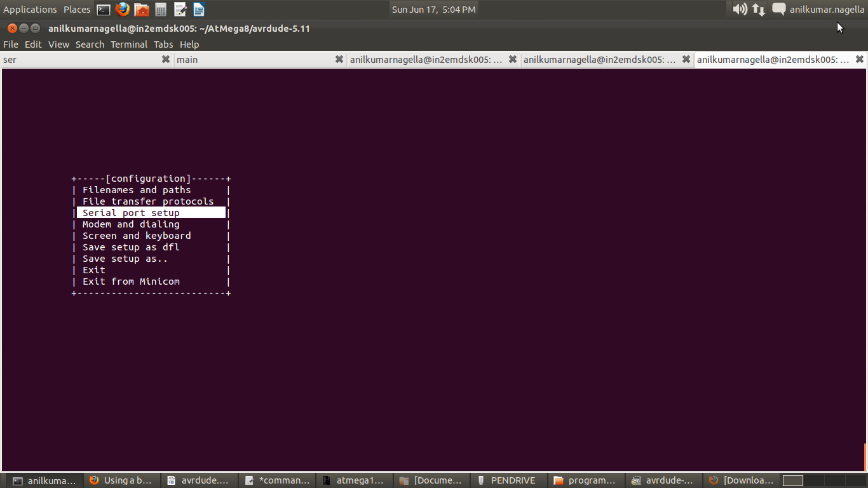Choose 'Save setup as dfl'
The width and height of the screenshot is (868, 488).
131,247
